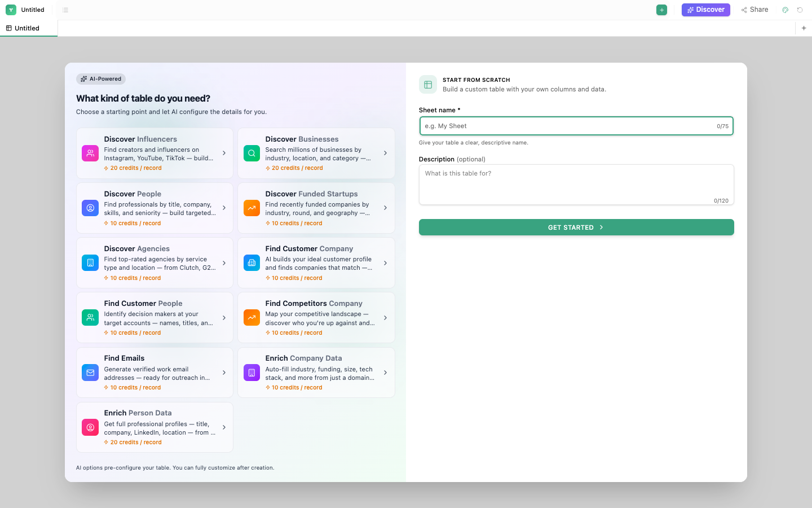
Task: Click the GET STARTED button
Action: point(576,227)
